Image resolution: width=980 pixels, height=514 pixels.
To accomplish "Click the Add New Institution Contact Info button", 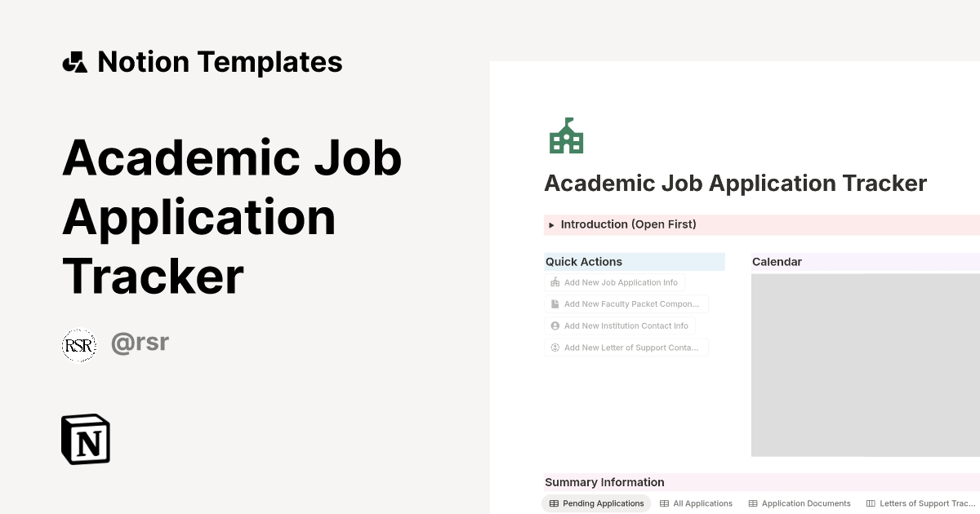I will coord(620,326).
